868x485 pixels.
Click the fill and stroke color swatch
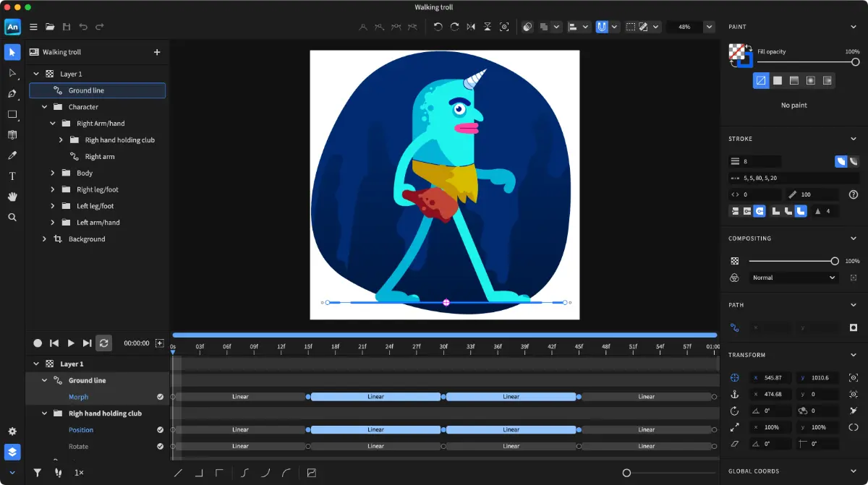click(741, 56)
